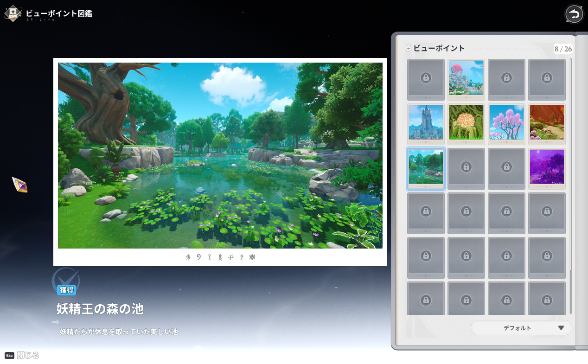This screenshot has width=588, height=364.
Task: Click the viewpoint list scrollbar
Action: click(x=571, y=185)
